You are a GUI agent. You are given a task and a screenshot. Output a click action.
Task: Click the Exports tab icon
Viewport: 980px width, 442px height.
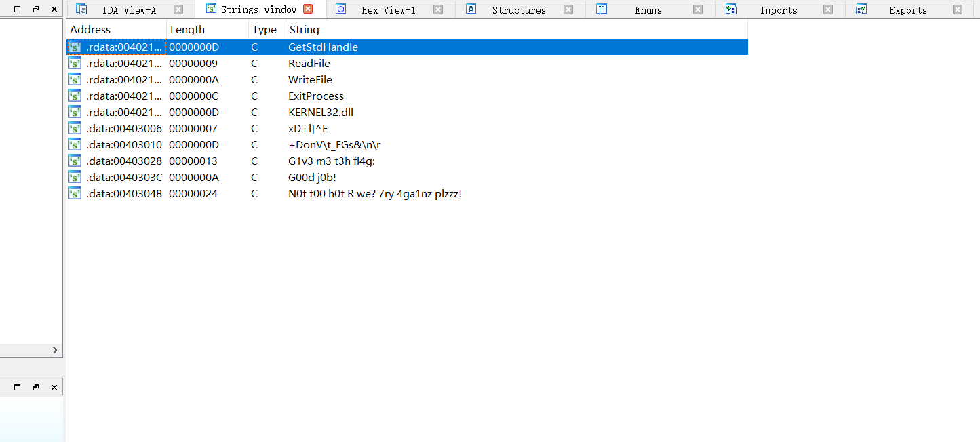coord(861,9)
